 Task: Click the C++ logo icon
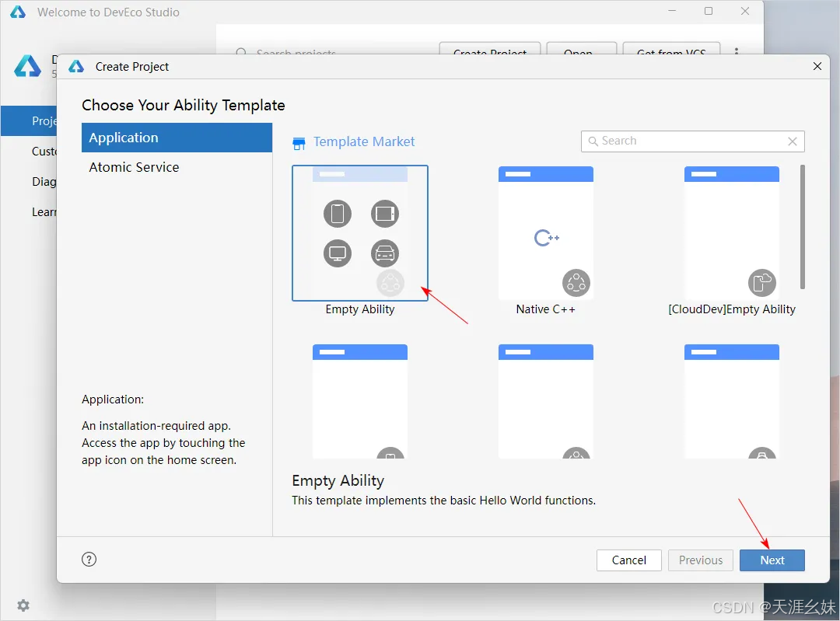[x=547, y=238]
